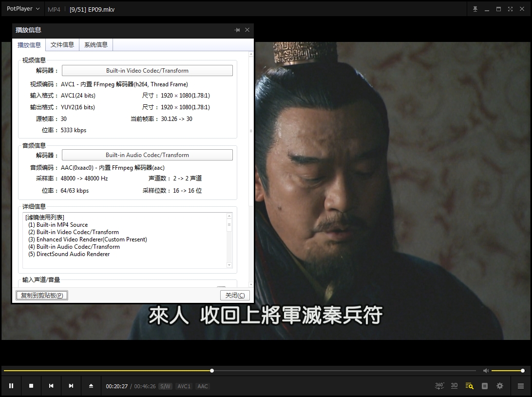Close the playback info dialog with X
Viewport: 532px width, 397px height.
coord(247,30)
